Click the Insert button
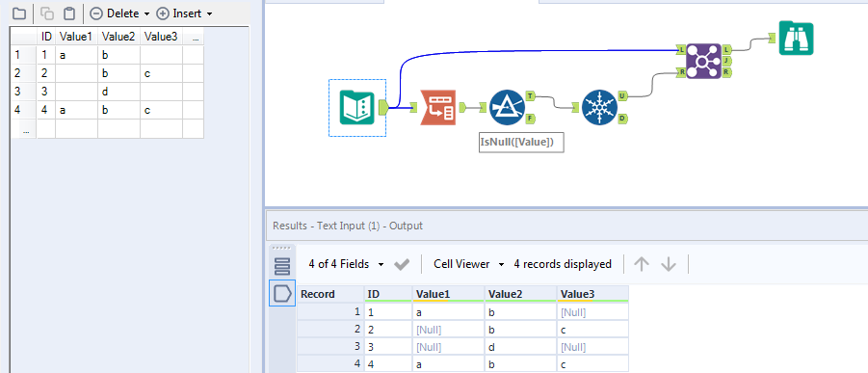Viewport: 868px width, 373px height. (x=180, y=13)
